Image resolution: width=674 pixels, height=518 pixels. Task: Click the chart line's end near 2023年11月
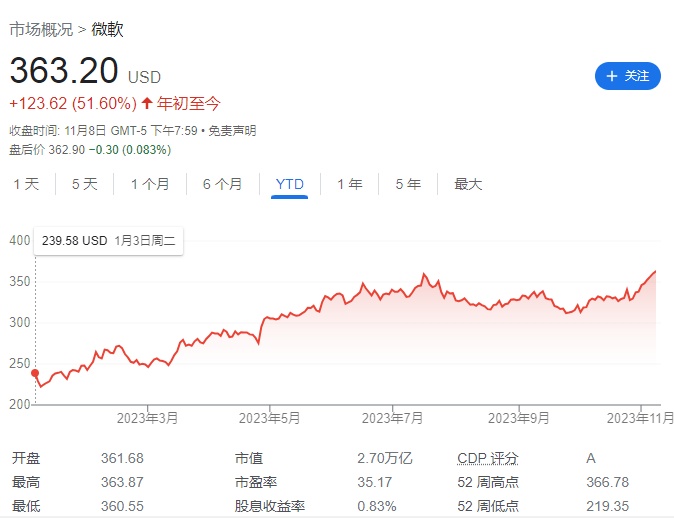[x=656, y=271]
